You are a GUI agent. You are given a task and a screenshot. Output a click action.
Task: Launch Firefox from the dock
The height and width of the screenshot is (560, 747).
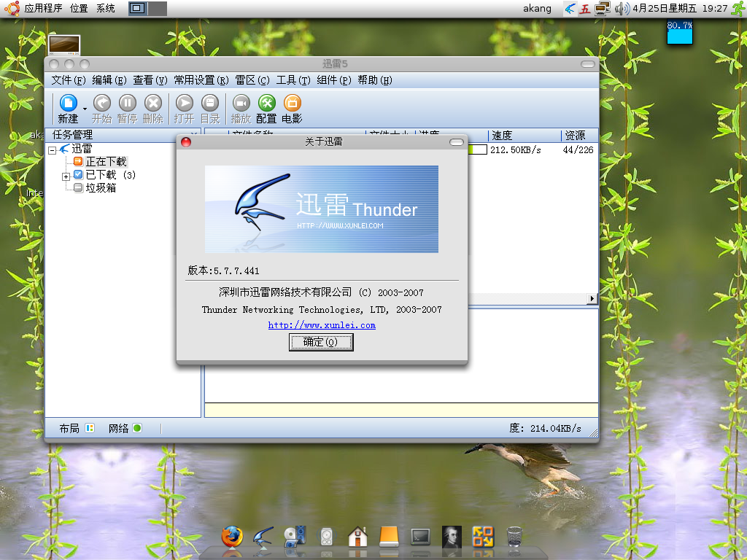232,538
